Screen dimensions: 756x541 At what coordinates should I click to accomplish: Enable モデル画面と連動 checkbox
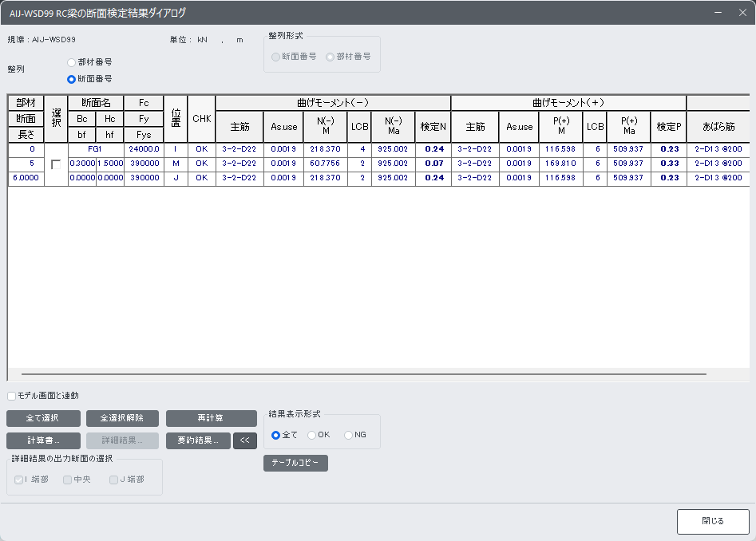(x=11, y=396)
